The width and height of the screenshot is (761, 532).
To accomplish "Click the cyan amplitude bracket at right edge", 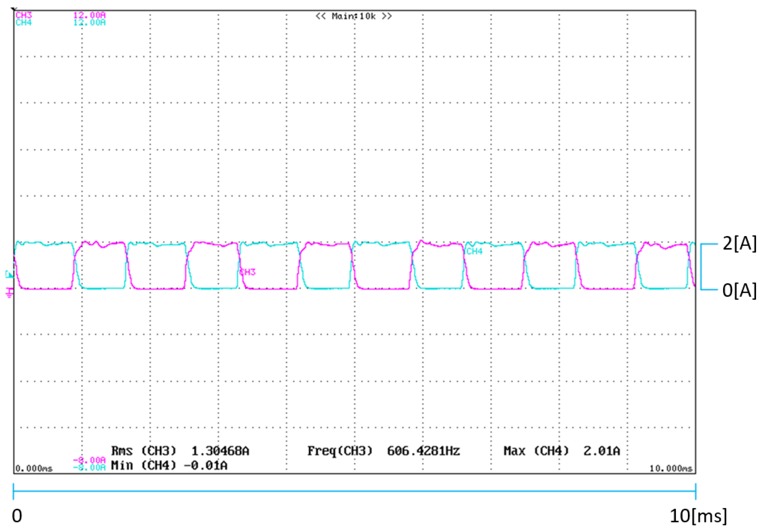I will [702, 267].
